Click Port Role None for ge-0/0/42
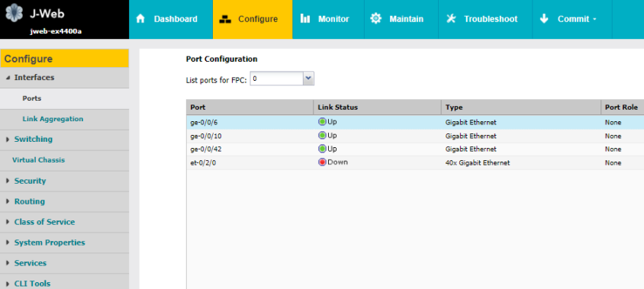 coord(613,149)
